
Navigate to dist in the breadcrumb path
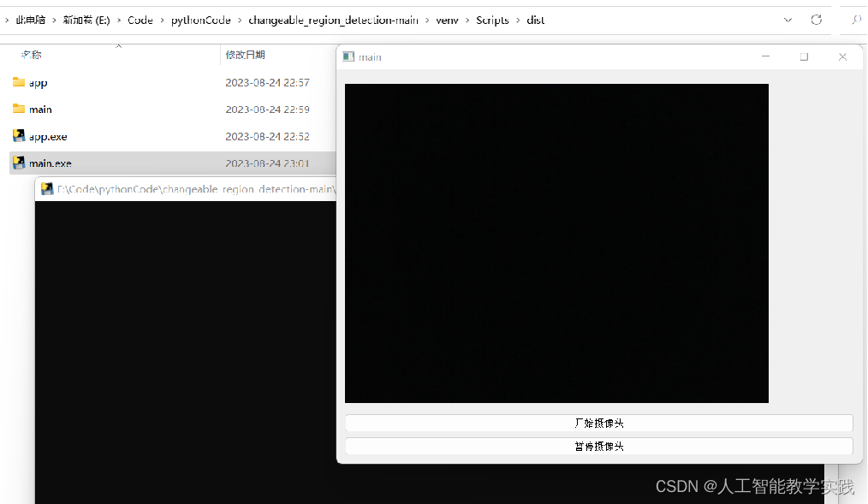pos(535,20)
